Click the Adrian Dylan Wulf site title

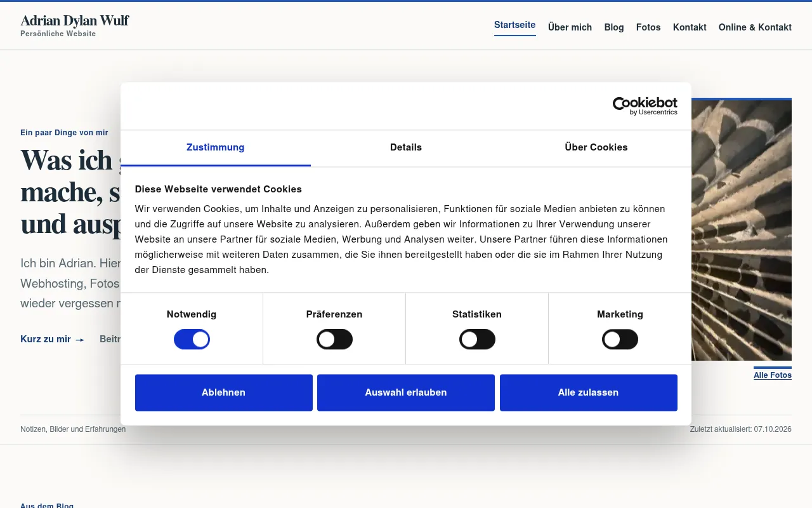(75, 21)
